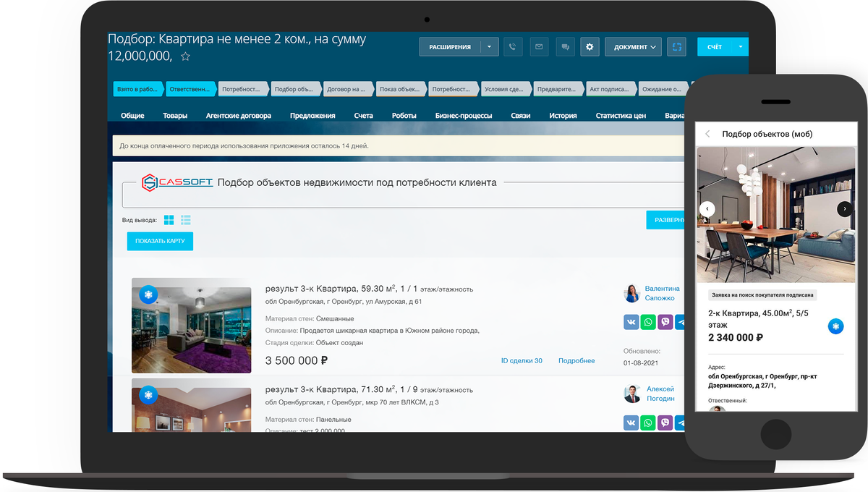
Task: Select stage Подбор объ...
Action: (296, 89)
